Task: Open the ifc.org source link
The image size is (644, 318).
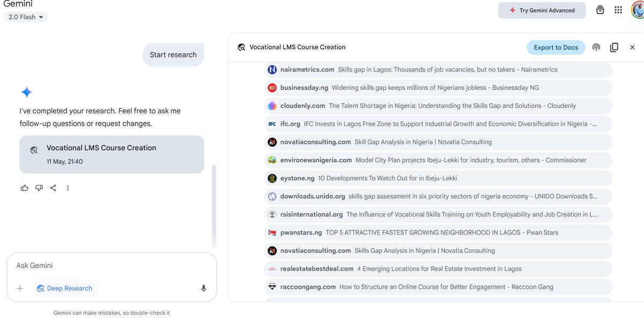Action: point(438,124)
